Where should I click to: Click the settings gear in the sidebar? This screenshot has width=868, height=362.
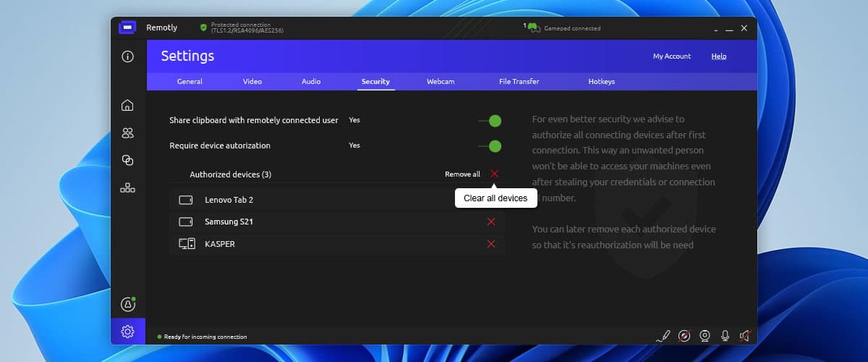click(128, 332)
